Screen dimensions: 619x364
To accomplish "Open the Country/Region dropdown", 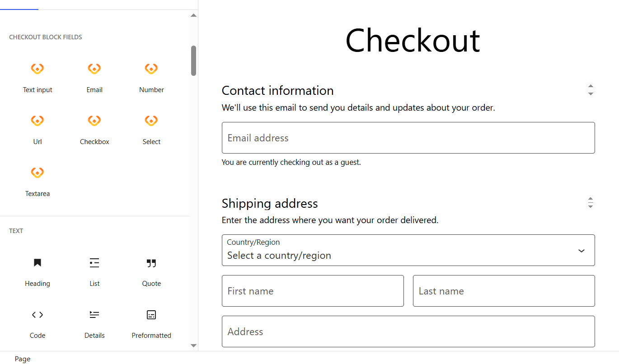I will coord(408,250).
